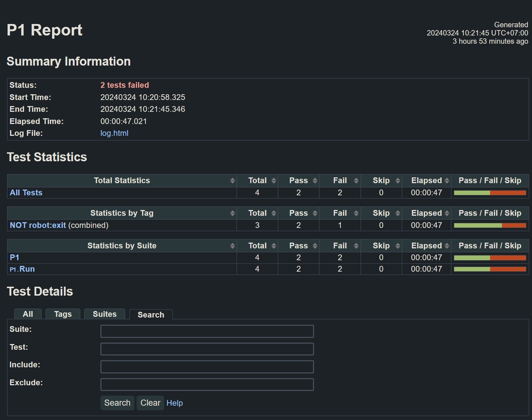Sort Total Statistics by Elapsed column

(x=427, y=181)
